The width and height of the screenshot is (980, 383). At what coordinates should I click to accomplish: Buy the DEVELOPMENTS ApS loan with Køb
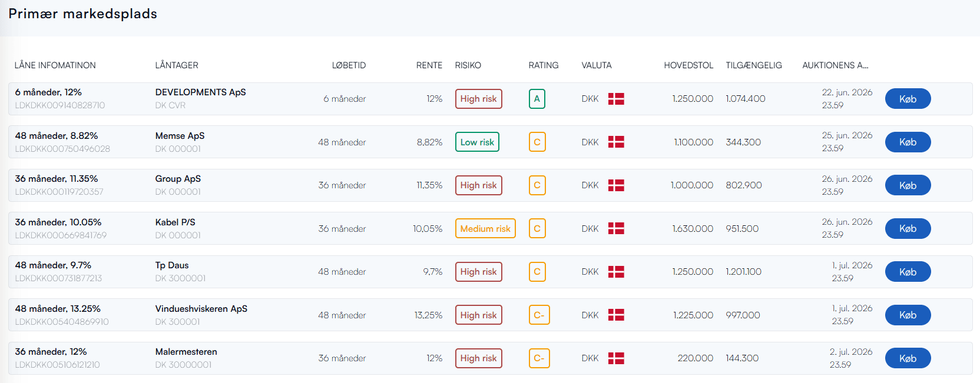coord(908,99)
